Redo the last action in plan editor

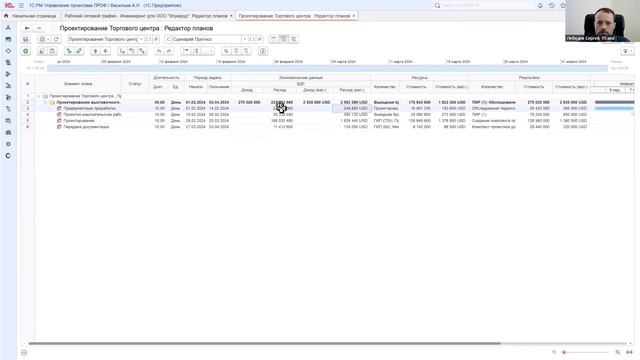click(x=169, y=51)
